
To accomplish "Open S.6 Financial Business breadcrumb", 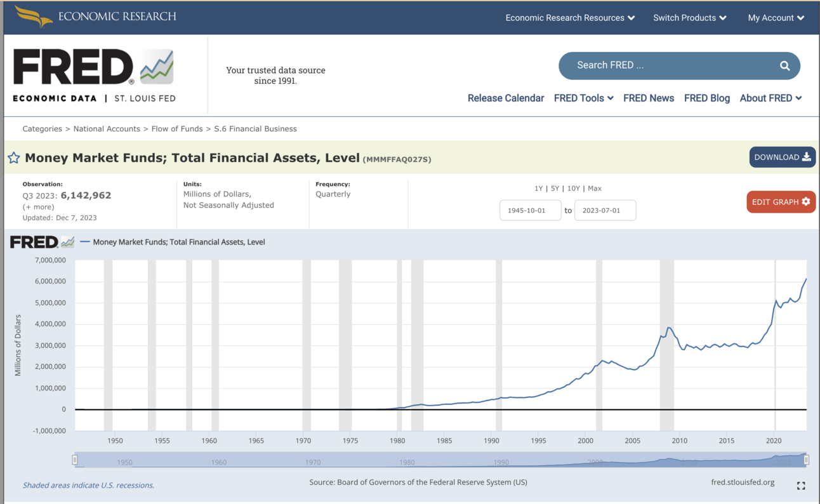I will (255, 129).
